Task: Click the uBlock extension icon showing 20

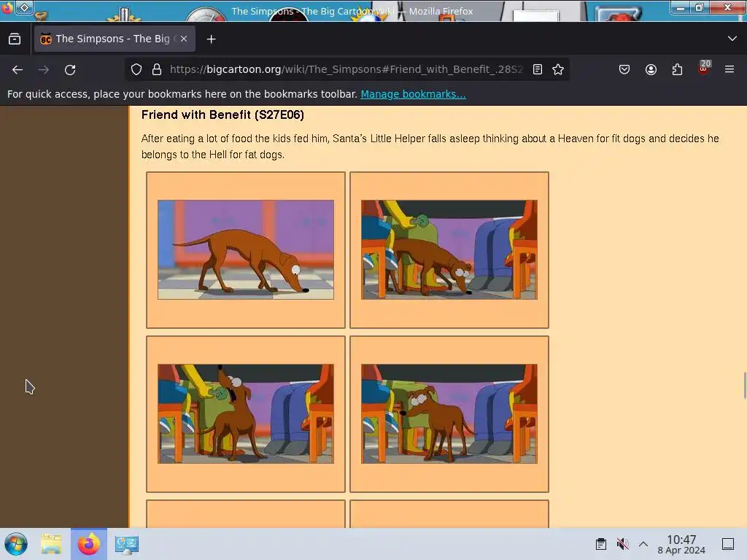Action: [x=704, y=68]
